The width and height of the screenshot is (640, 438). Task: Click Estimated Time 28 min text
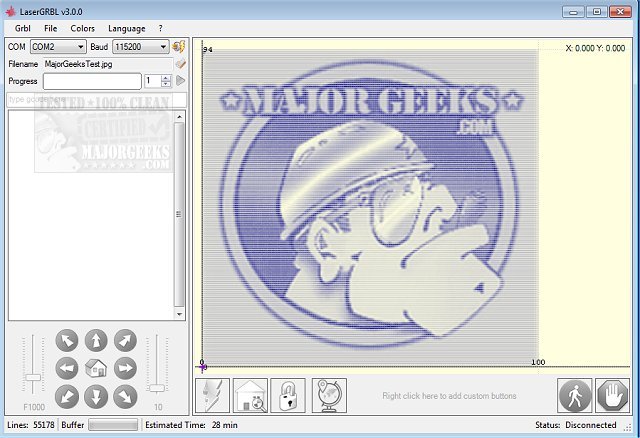191,425
